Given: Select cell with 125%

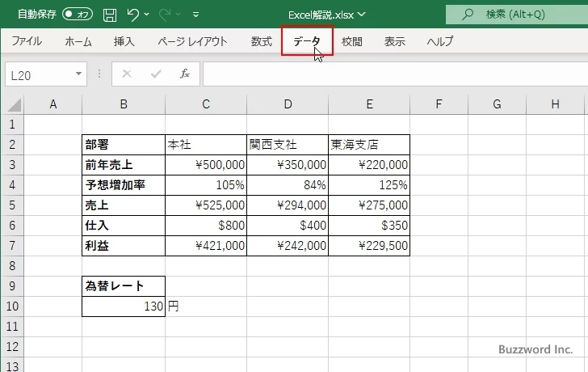Looking at the screenshot, I should (369, 185).
